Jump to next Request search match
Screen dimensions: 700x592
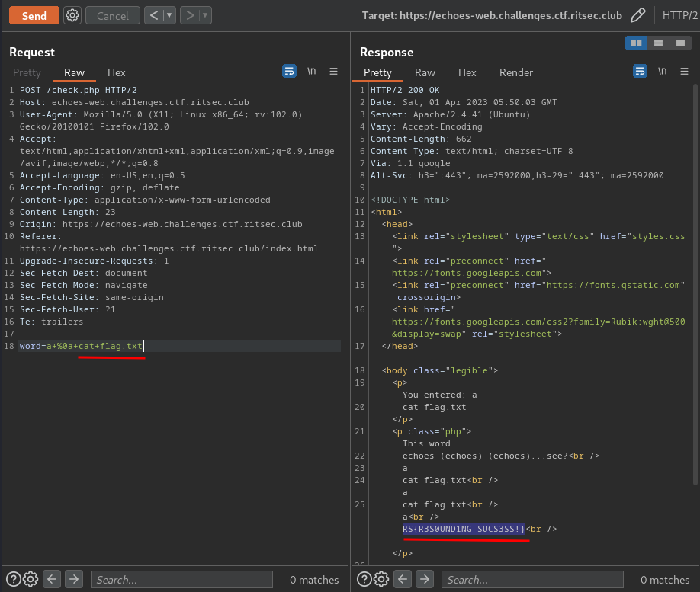(74, 579)
